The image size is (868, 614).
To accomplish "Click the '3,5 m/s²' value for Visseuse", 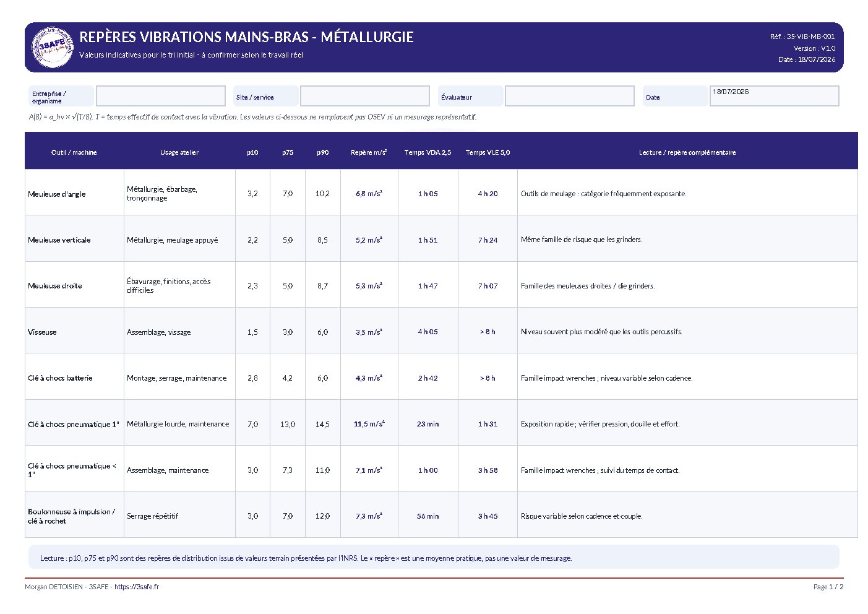I will tap(369, 332).
